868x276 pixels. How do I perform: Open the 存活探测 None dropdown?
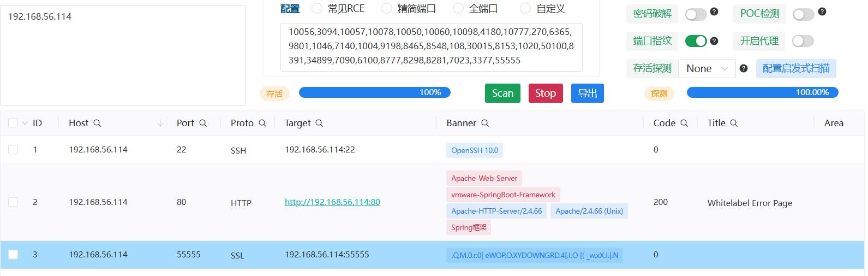click(x=707, y=68)
